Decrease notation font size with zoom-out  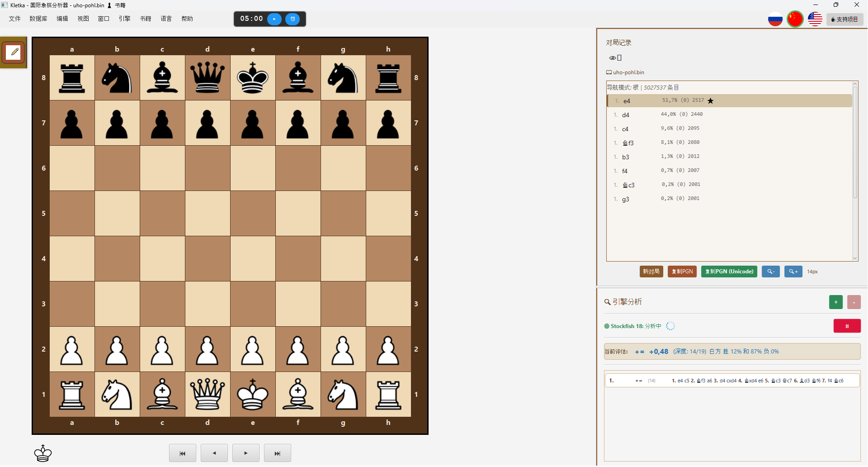coord(771,272)
